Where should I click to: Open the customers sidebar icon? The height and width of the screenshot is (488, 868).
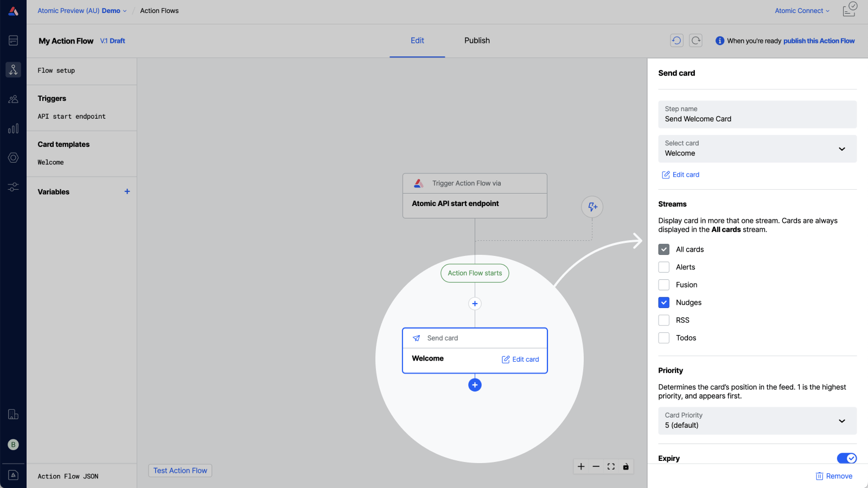pos(13,99)
